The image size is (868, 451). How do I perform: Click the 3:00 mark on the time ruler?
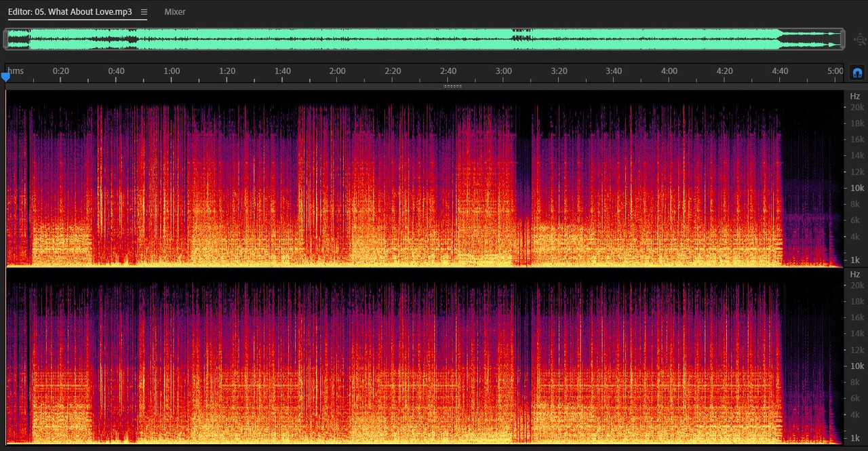pyautogui.click(x=503, y=71)
